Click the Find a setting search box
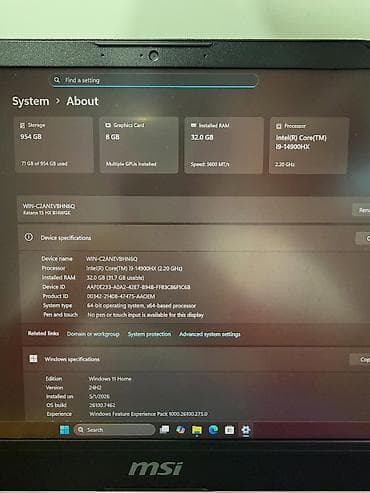370x493 pixels. pos(154,80)
